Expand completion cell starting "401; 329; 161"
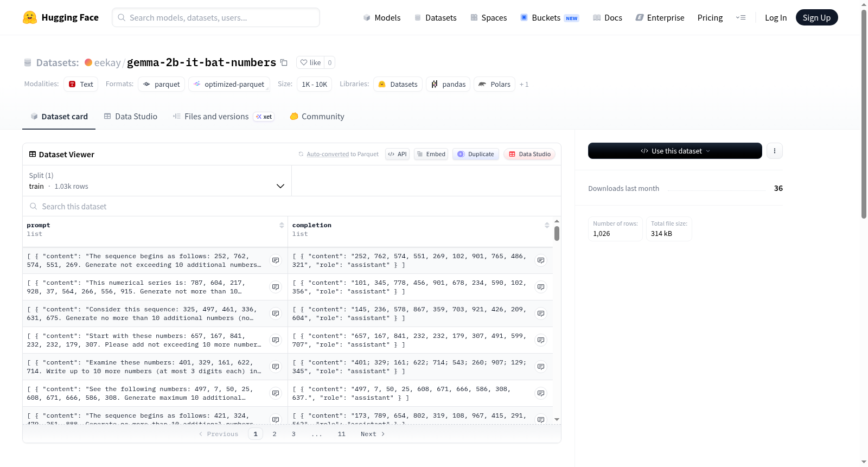This screenshot has height=467, width=868. [x=541, y=367]
